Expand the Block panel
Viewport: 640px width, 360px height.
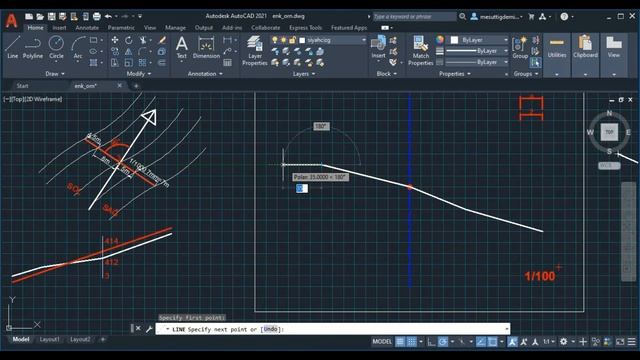pos(387,74)
